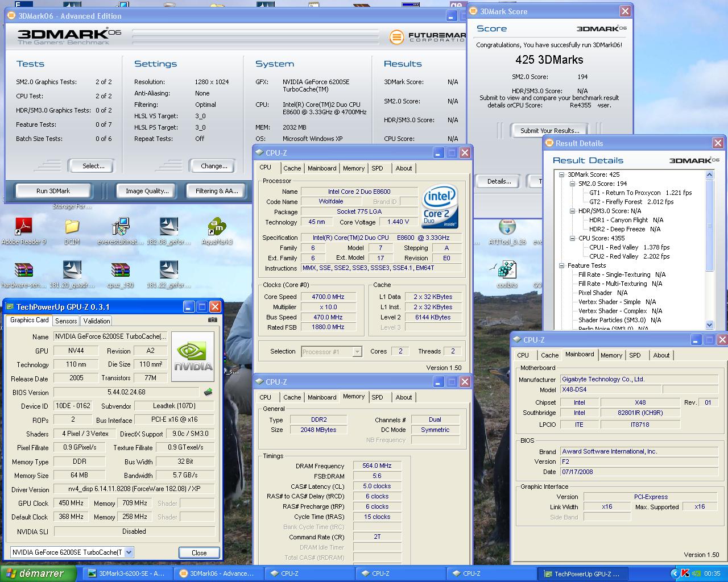728x582 pixels.
Task: Click the Details... button in 3DMark Score
Action: point(499,181)
